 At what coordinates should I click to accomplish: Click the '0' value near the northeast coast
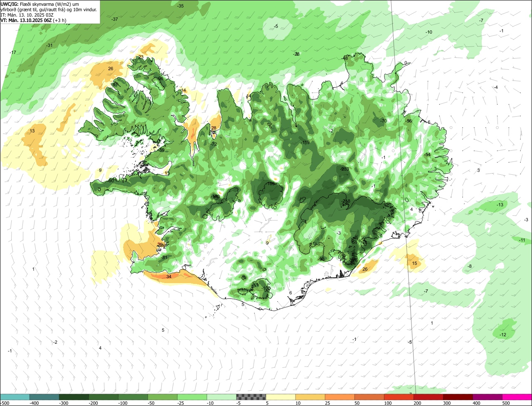point(406,63)
